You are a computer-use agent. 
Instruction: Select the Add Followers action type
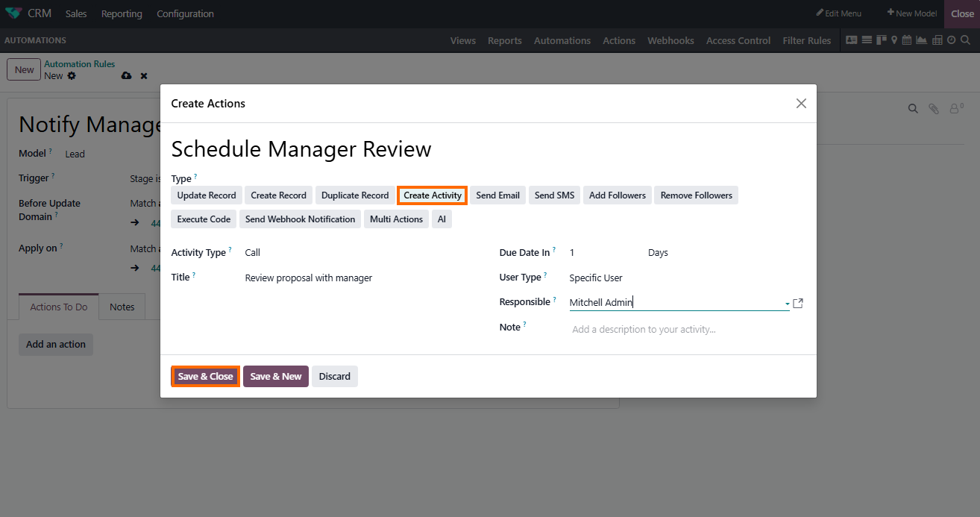coord(618,195)
